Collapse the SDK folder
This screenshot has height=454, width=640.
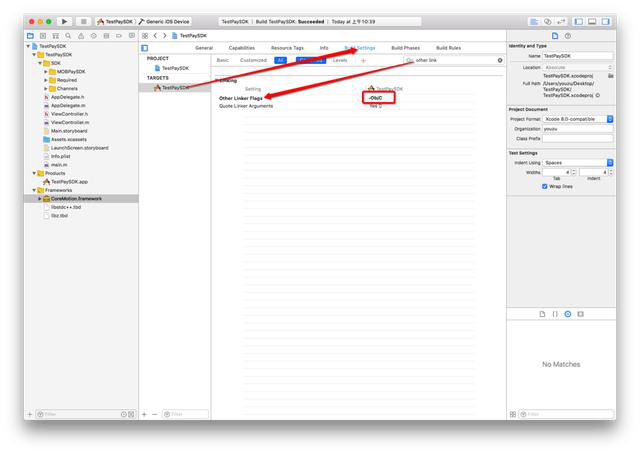tap(40, 63)
